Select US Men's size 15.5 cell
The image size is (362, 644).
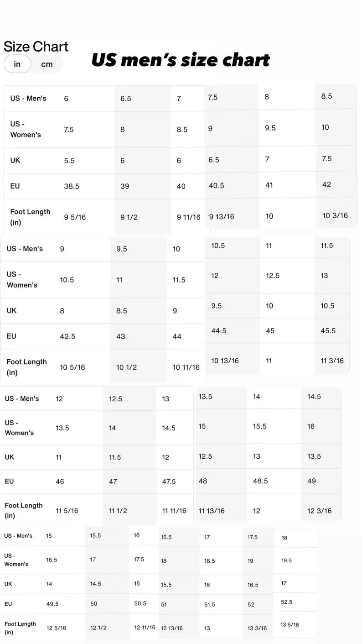pos(107,536)
